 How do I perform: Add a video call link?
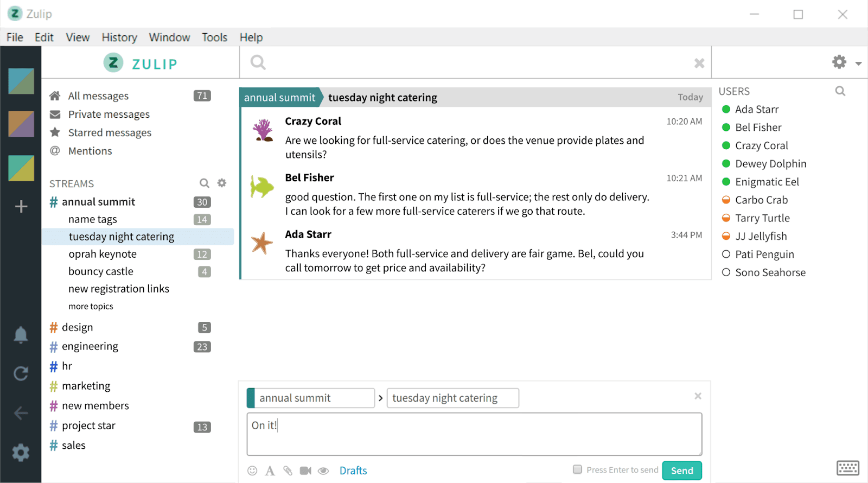click(x=305, y=471)
